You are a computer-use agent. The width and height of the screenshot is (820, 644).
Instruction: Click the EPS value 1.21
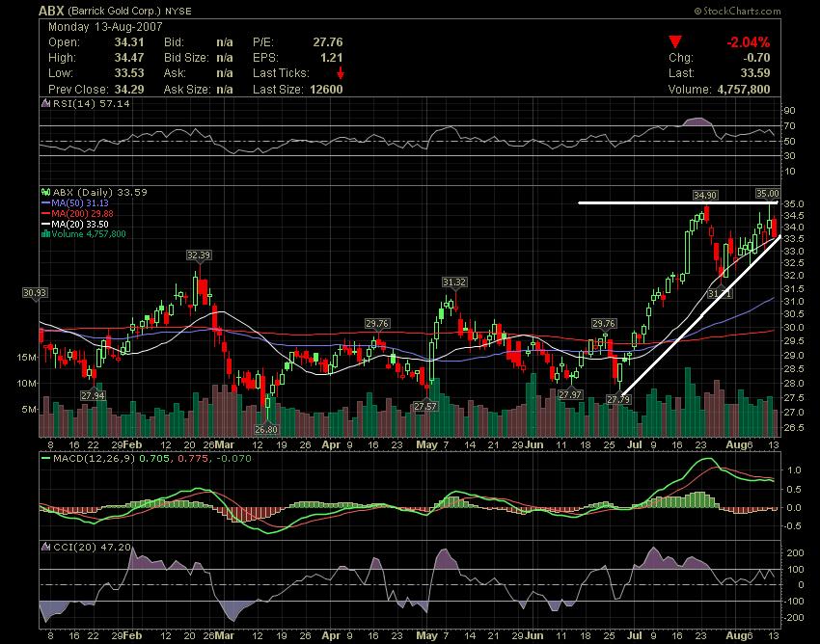332,58
